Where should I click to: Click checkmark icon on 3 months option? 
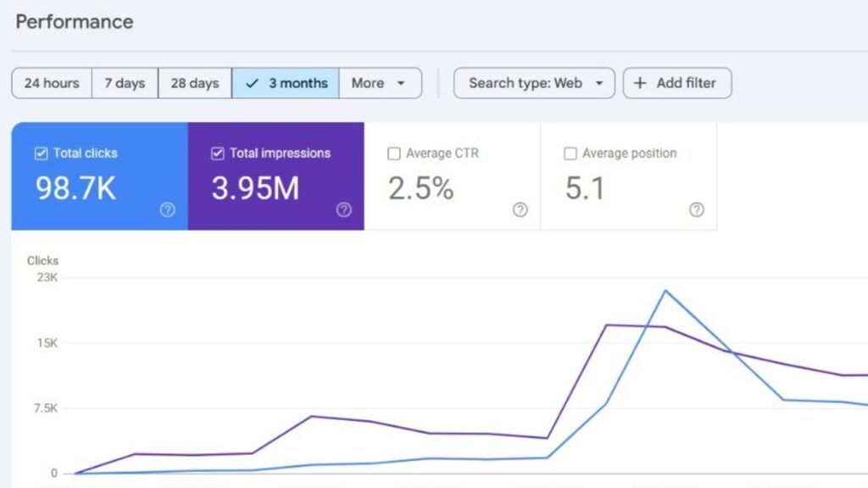pos(252,83)
